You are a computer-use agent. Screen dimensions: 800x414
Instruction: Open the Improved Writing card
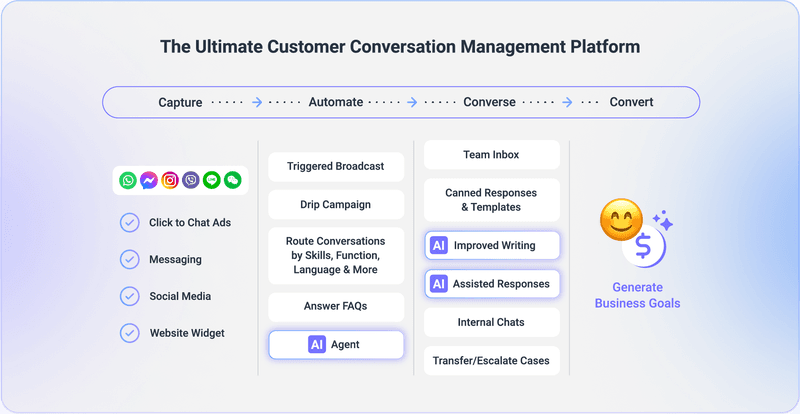click(492, 246)
